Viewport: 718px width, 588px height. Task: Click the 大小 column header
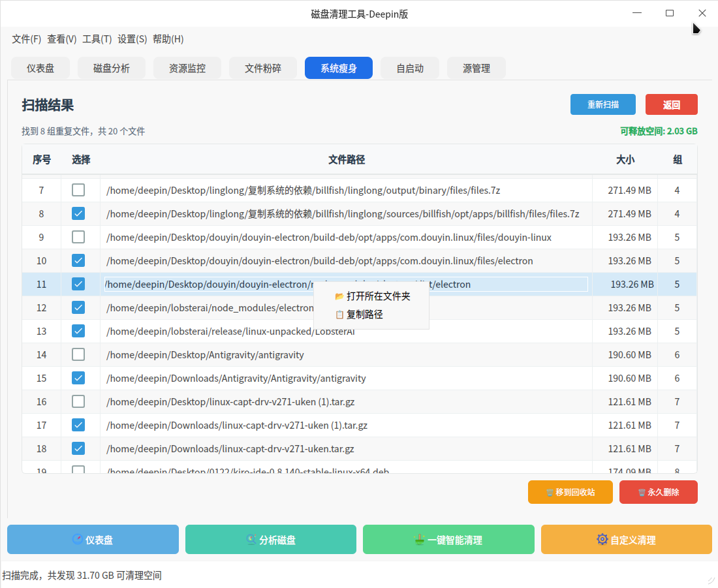point(625,160)
